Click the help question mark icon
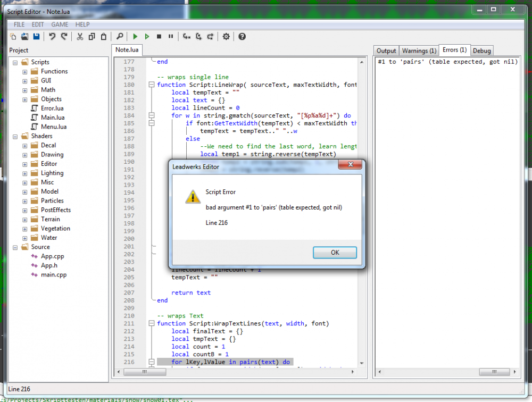Viewport: 532px width, 402px height. click(x=242, y=37)
